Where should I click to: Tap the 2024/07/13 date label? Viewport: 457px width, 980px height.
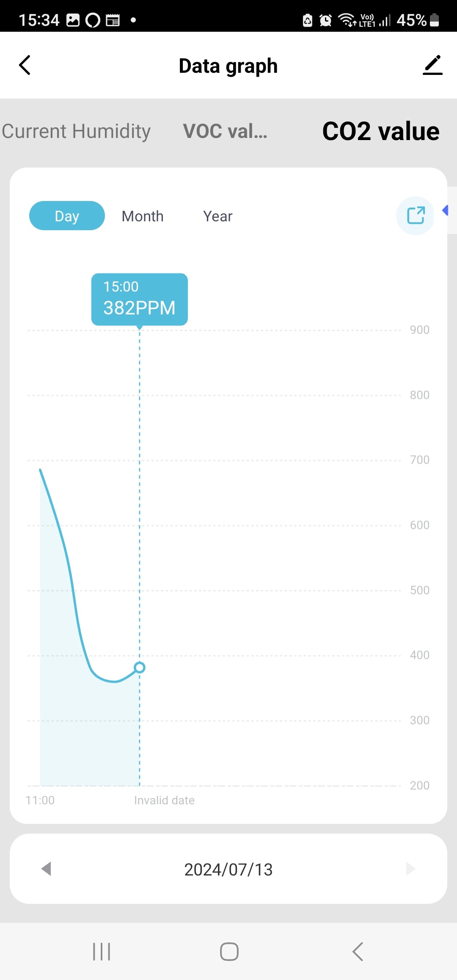[228, 870]
